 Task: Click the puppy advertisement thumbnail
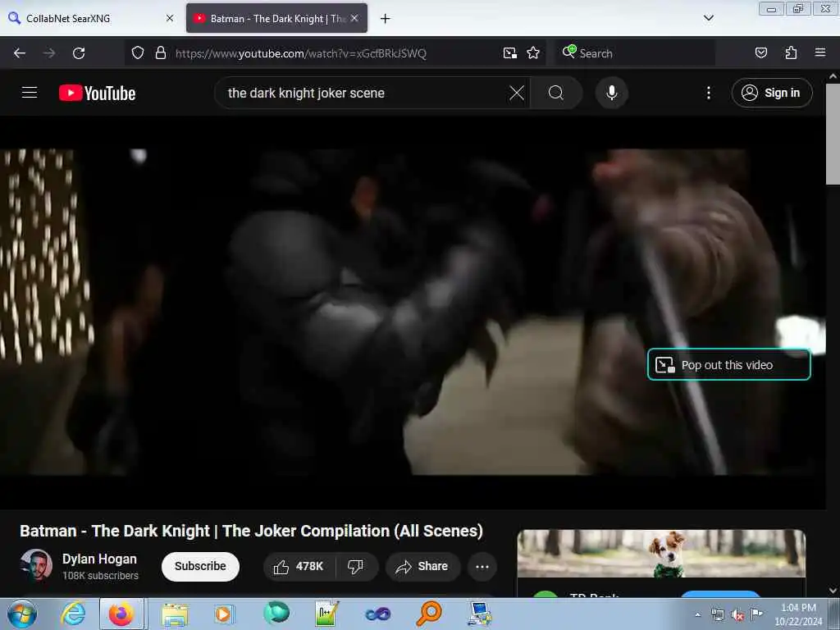[x=662, y=554]
